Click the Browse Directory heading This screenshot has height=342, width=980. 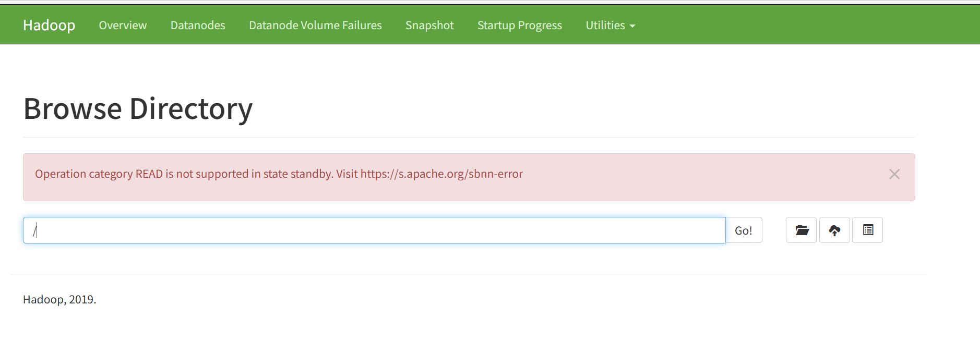click(138, 108)
